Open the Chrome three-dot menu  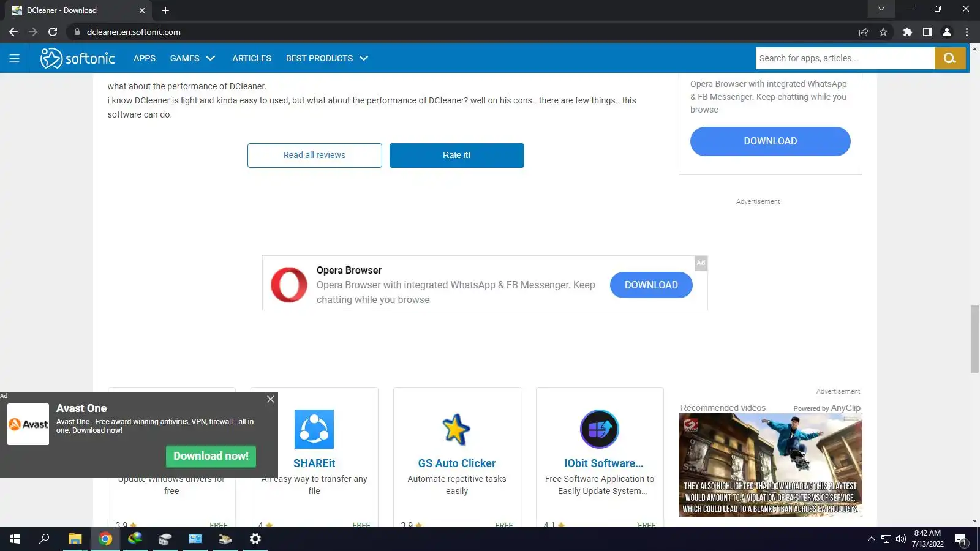coord(967,32)
